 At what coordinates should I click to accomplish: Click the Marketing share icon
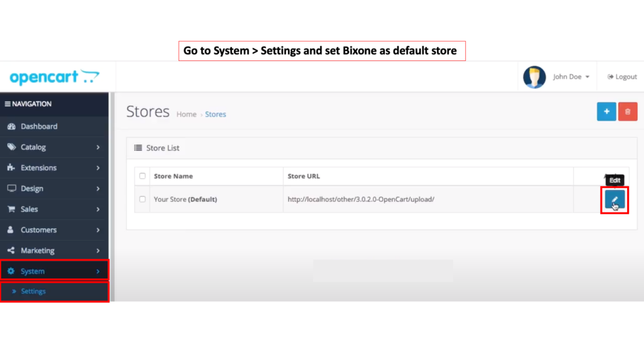(11, 250)
